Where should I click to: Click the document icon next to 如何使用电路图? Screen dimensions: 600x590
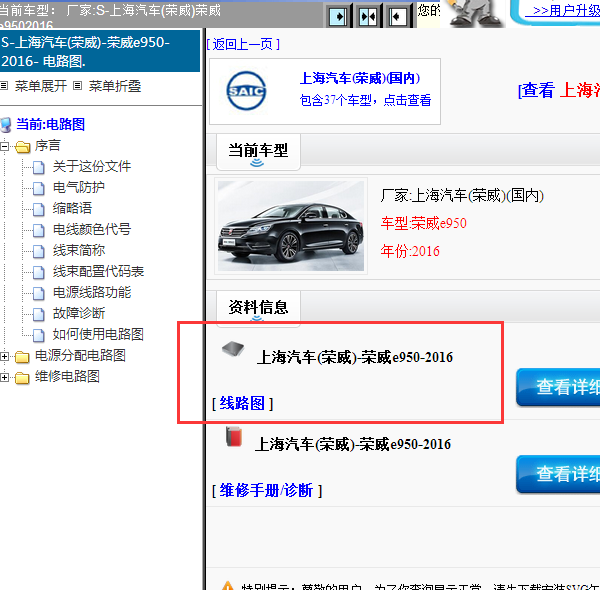point(38,336)
